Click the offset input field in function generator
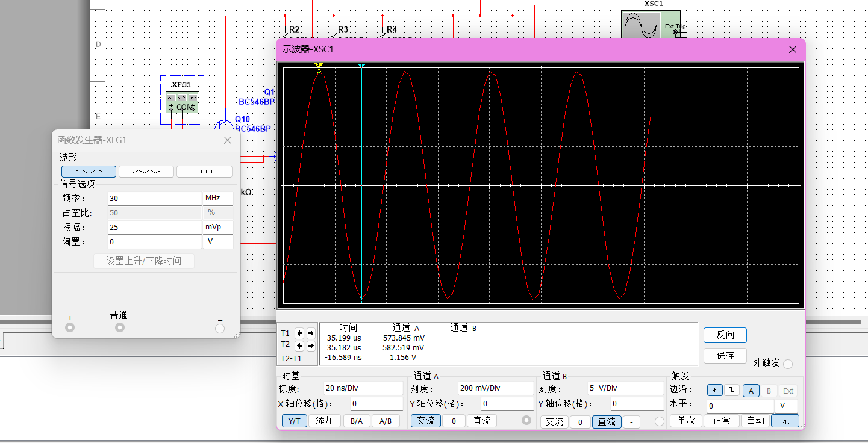The height and width of the screenshot is (443, 868). [x=155, y=241]
